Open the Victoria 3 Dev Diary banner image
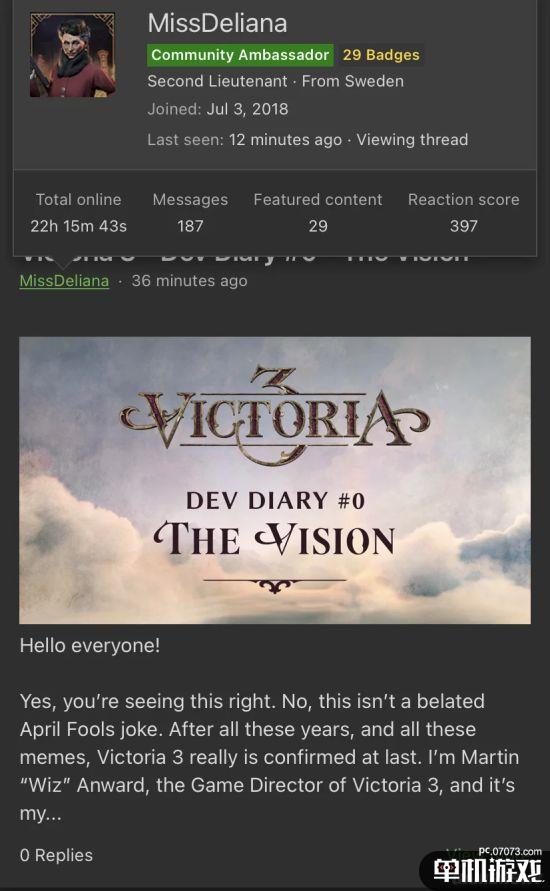Screen dimensions: 550x891 point(275,480)
